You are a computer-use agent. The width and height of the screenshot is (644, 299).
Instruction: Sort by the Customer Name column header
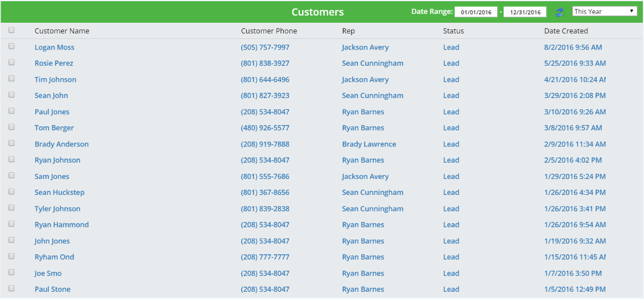pyautogui.click(x=62, y=31)
